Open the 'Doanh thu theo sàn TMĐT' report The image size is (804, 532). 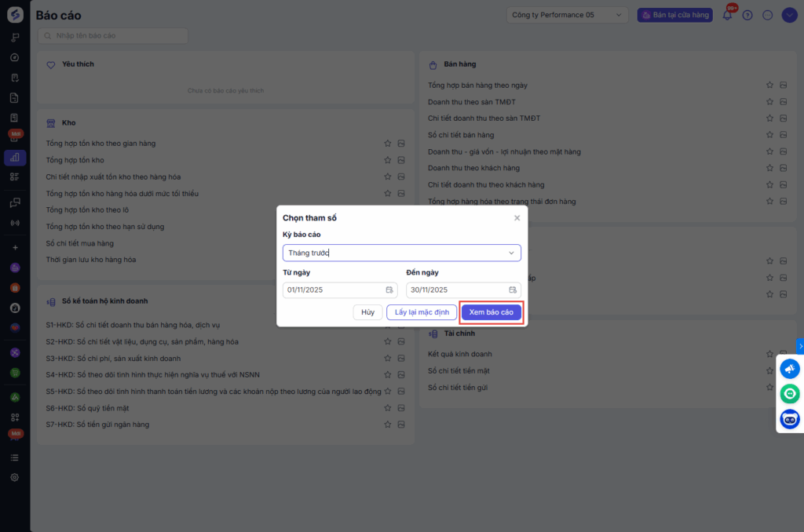471,102
